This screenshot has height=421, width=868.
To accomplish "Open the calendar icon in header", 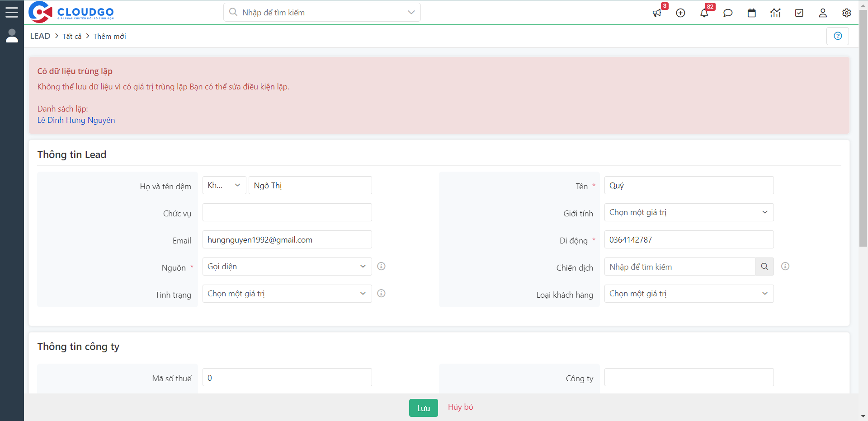I will coord(751,13).
